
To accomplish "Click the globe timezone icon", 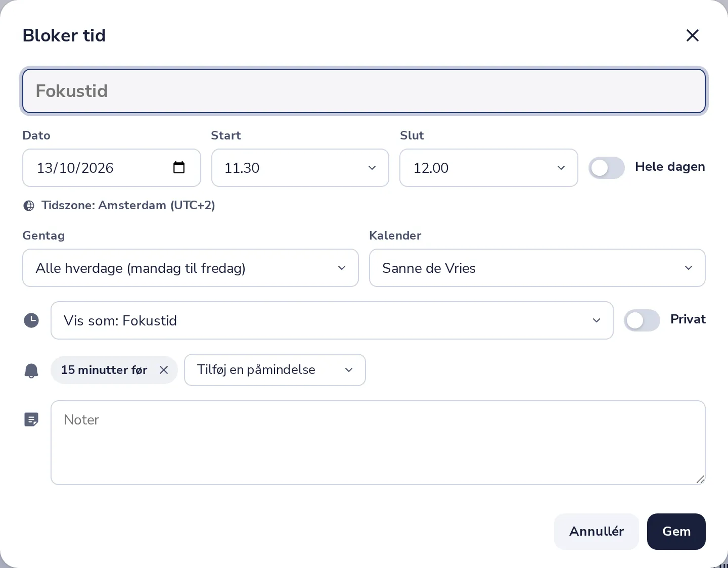I will [29, 206].
